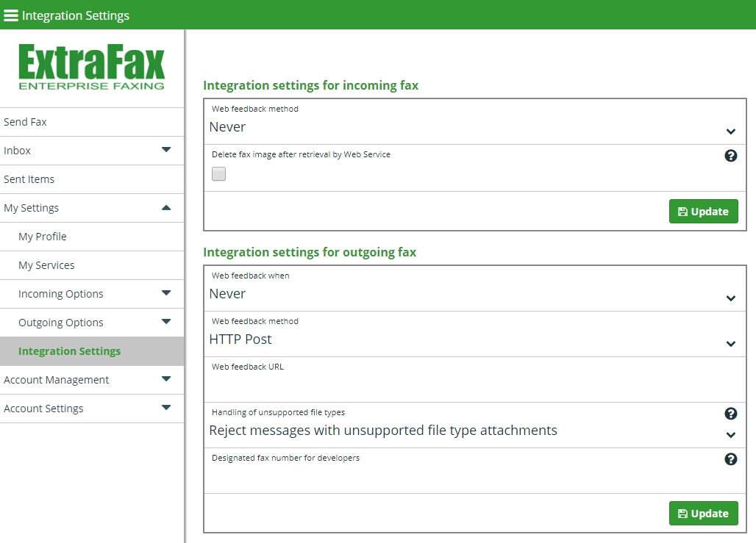This screenshot has width=756, height=543.
Task: Click Update button for outgoing fax settings
Action: (704, 514)
